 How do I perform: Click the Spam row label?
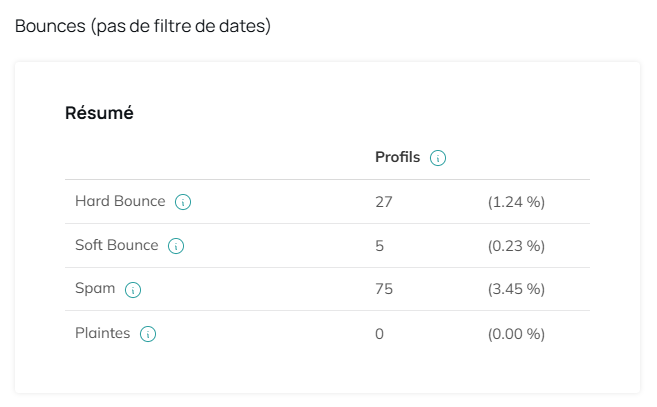point(95,289)
